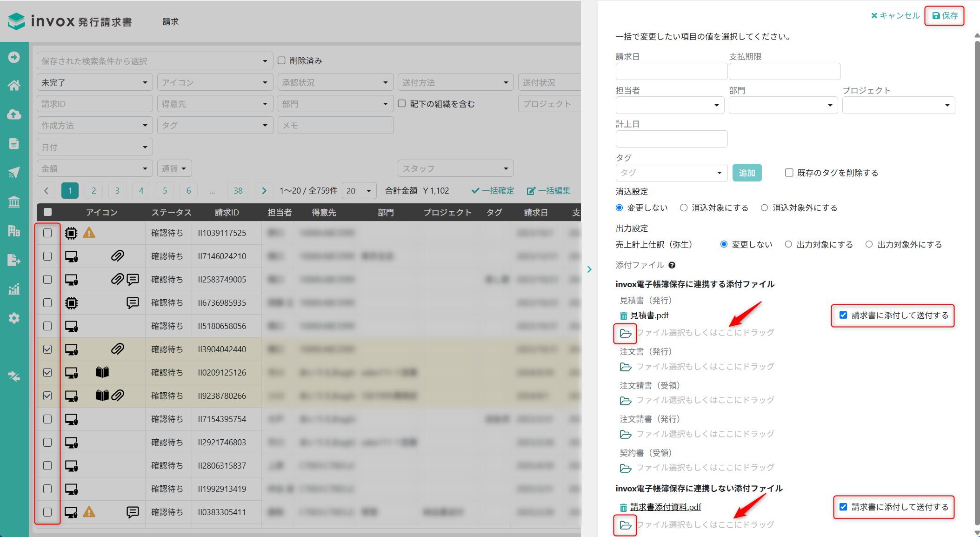Click the 保存 save button

(945, 16)
